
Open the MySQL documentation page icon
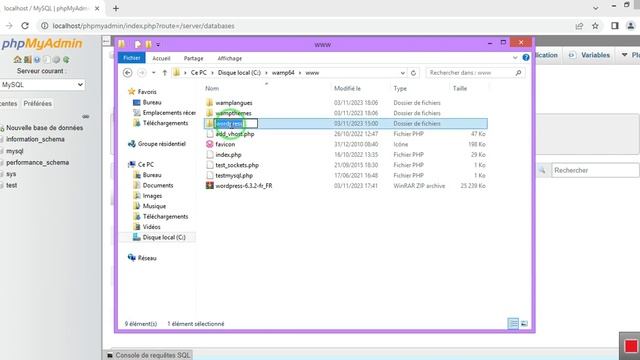[47, 60]
